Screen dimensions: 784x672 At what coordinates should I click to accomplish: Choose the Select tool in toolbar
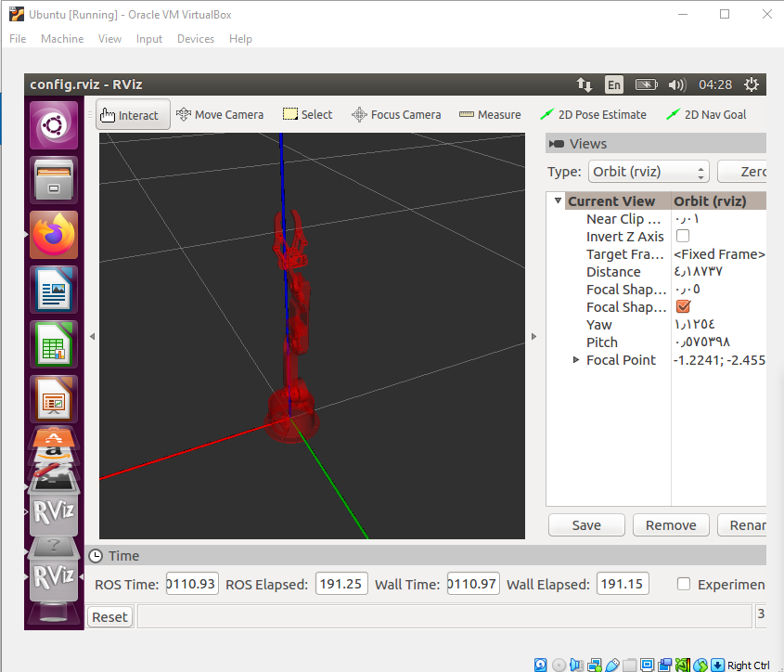point(307,114)
